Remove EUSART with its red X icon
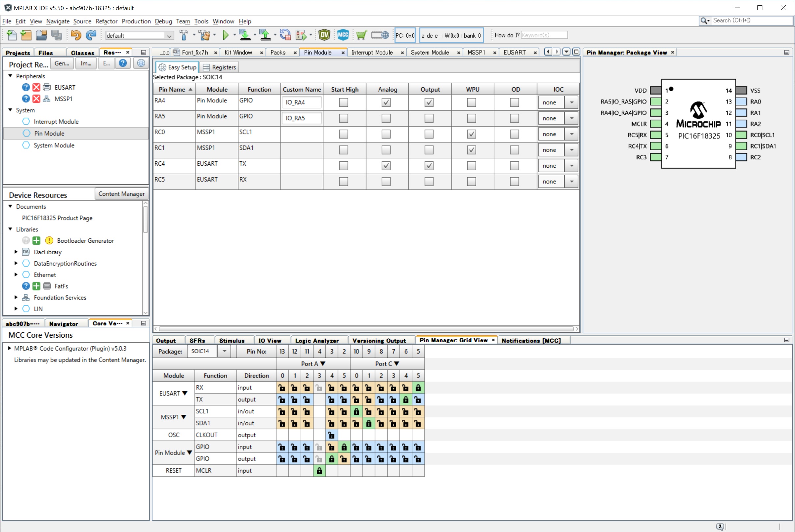 36,87
